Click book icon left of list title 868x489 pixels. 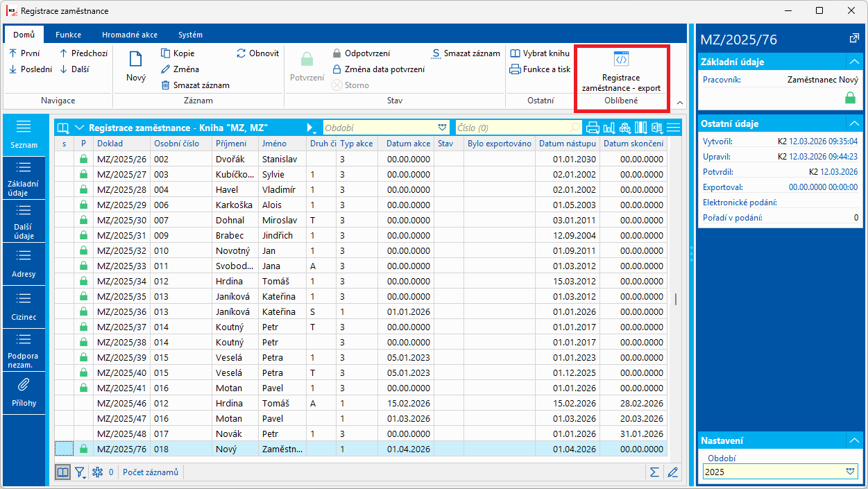63,128
